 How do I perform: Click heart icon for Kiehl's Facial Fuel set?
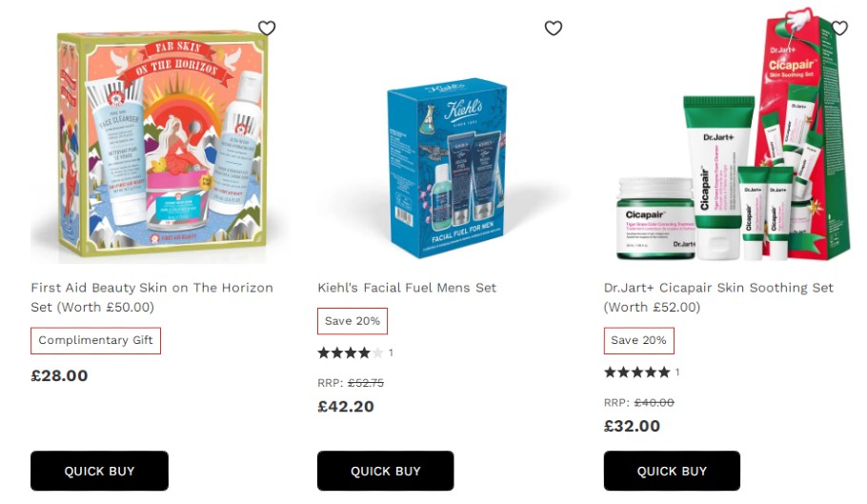(553, 28)
